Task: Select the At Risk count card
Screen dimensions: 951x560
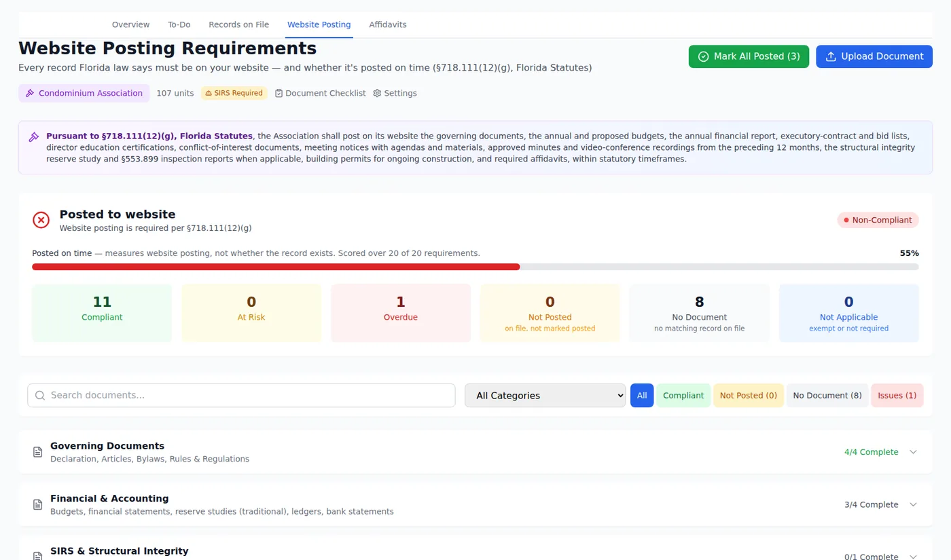Action: (x=251, y=313)
